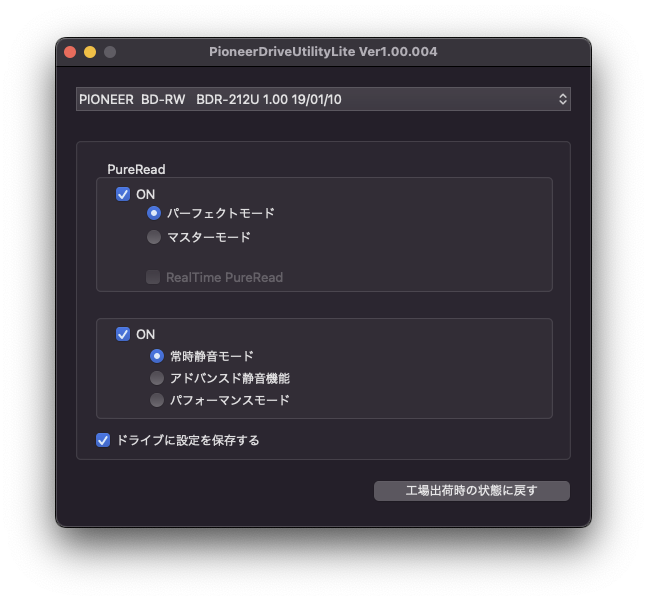Uncheck the ON checkbox above 常時静音モード
Viewport: 647px width, 601px height.
(x=123, y=334)
